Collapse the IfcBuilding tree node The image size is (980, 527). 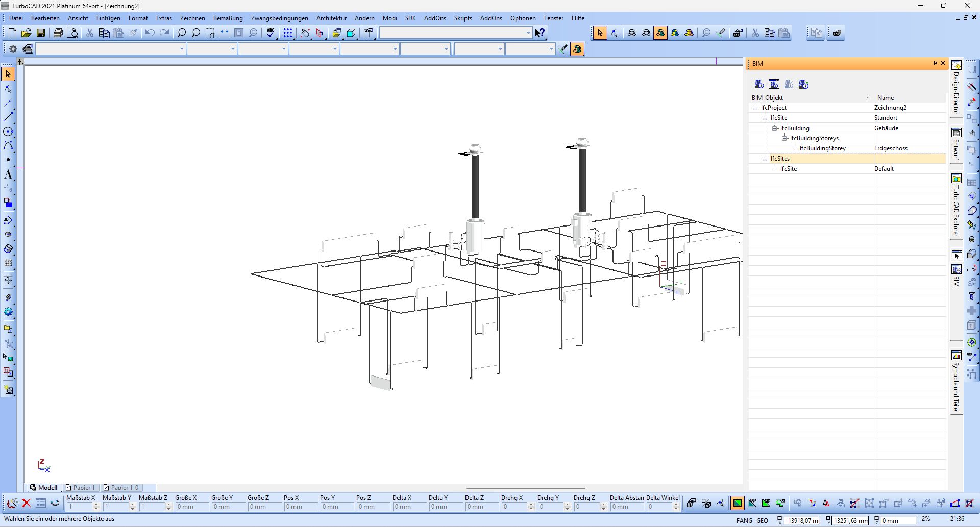point(774,128)
